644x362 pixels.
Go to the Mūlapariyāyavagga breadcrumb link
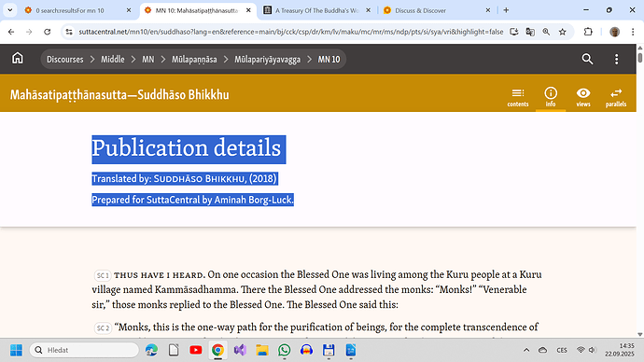pyautogui.click(x=267, y=59)
